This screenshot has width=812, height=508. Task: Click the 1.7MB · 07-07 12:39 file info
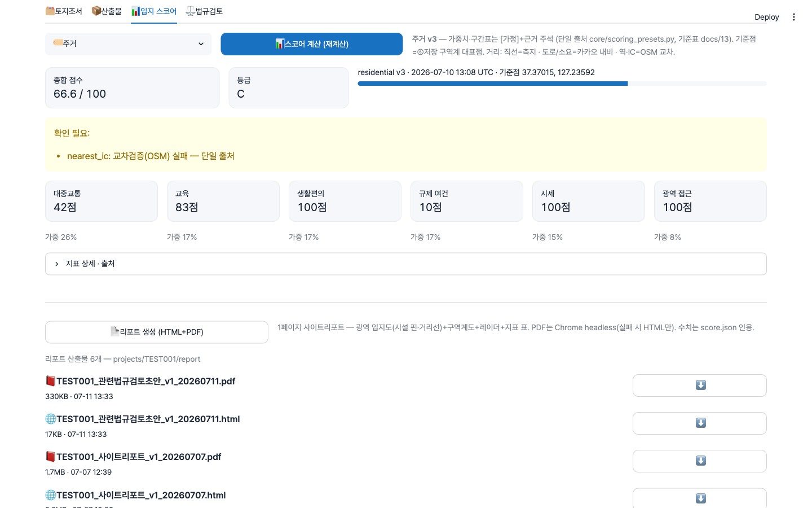click(x=78, y=472)
